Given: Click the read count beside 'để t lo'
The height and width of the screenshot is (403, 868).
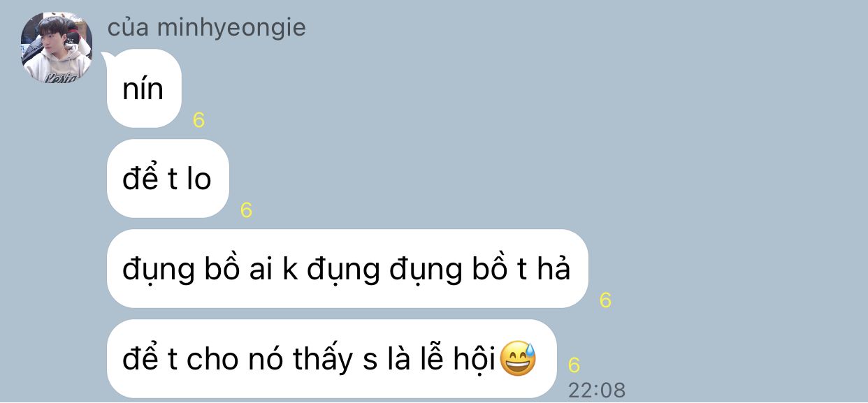Looking at the screenshot, I should click(246, 210).
